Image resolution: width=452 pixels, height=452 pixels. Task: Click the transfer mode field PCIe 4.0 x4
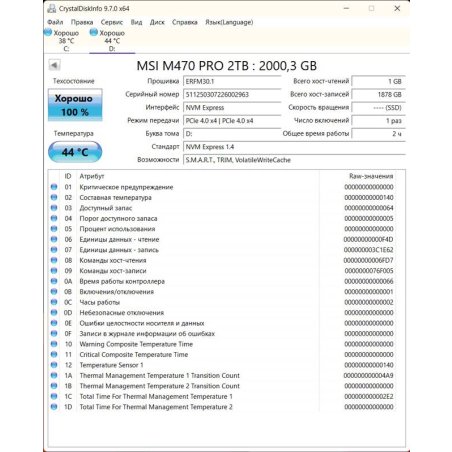click(x=232, y=121)
